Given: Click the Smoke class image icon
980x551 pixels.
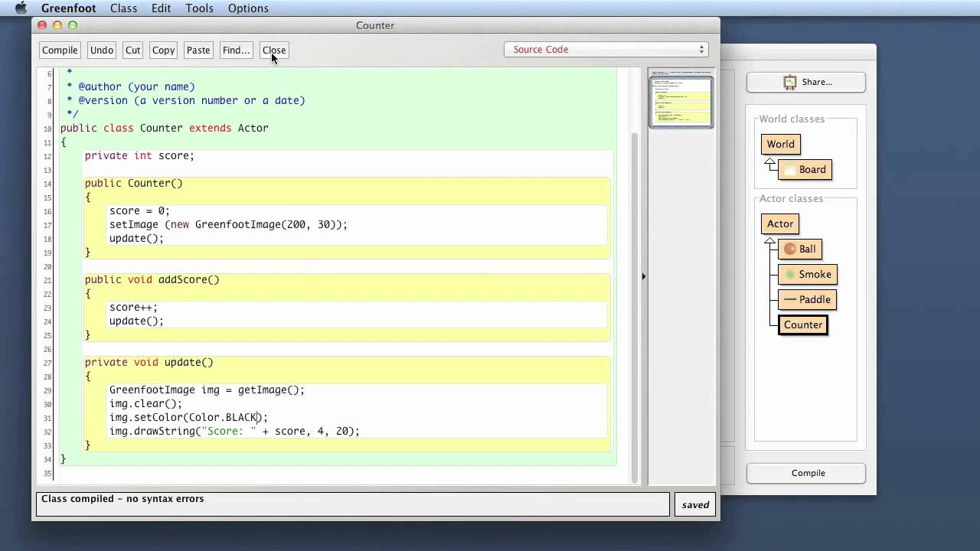Looking at the screenshot, I should tap(790, 274).
